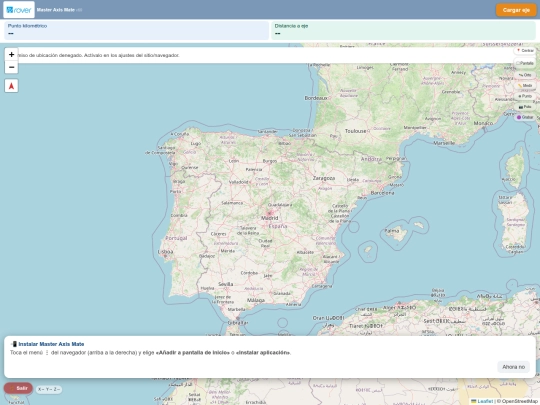540x405 pixels.
Task: Click the red north arrow compass button
Action: click(x=11, y=86)
